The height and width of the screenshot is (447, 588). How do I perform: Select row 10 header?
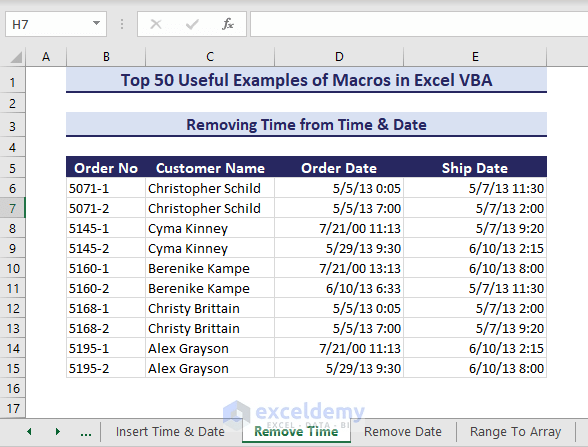[12, 268]
